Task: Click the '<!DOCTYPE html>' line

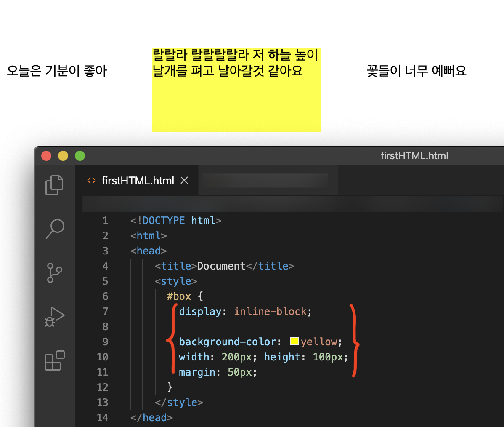Action: [x=176, y=220]
